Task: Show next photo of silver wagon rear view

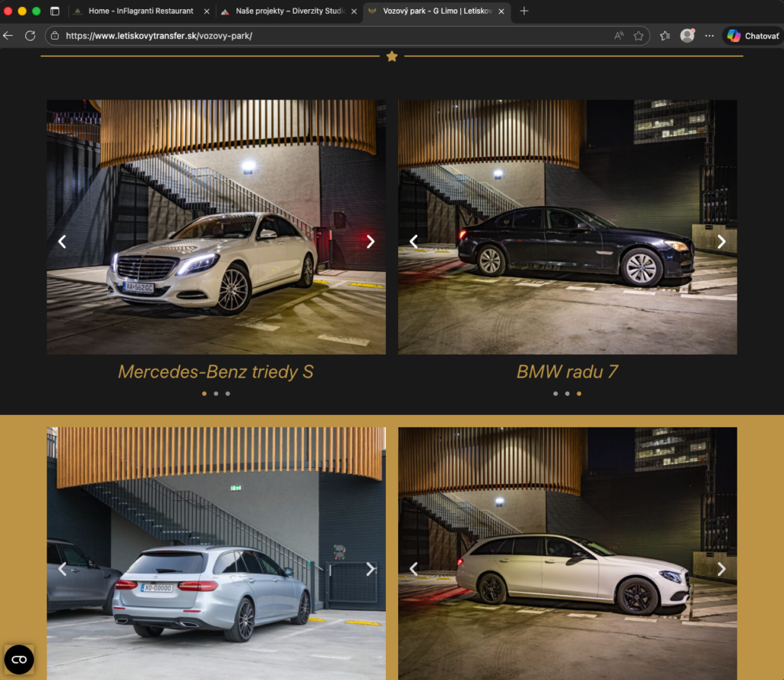Action: click(371, 568)
